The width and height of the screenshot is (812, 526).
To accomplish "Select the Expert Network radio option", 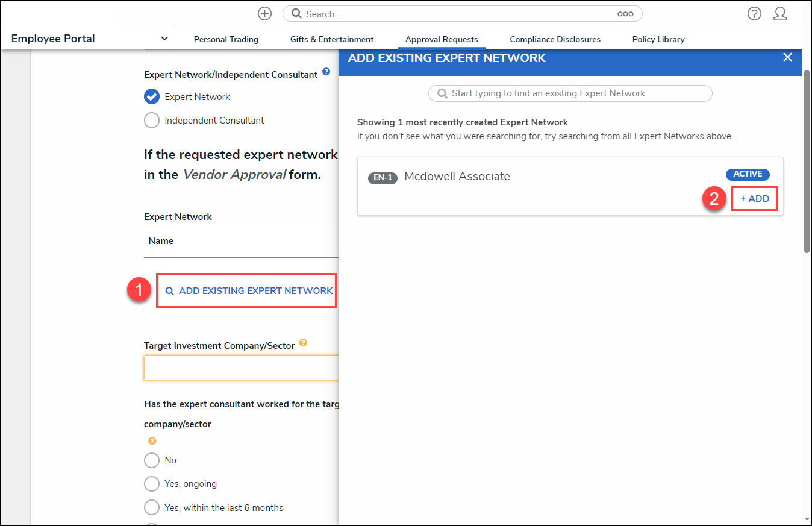I will (x=152, y=96).
